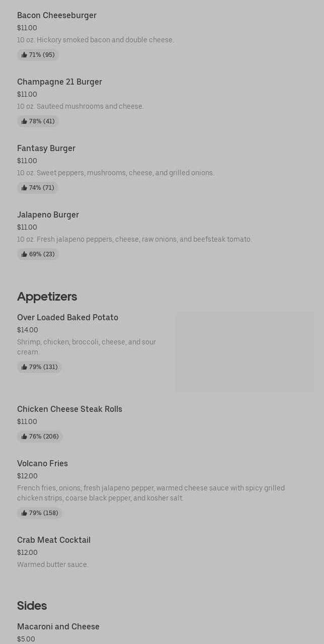Click thumbs-up icon under Champagne 21 Burger
The image size is (324, 644).
[x=24, y=121]
